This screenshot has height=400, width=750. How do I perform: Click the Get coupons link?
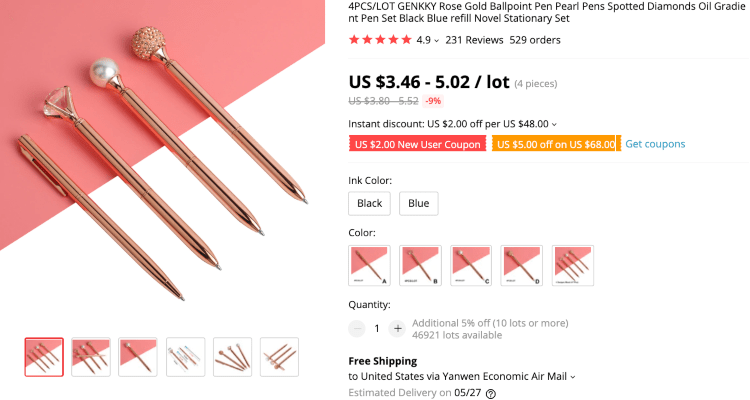[x=655, y=144]
